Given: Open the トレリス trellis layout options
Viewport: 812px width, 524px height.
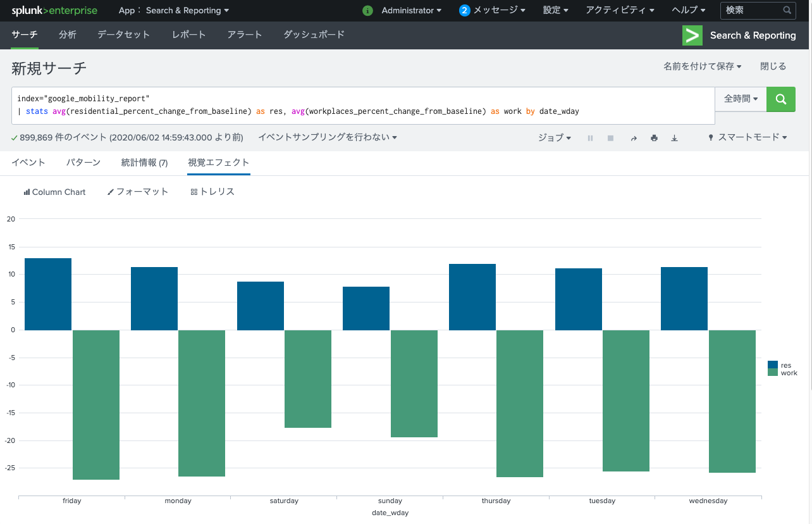Looking at the screenshot, I should click(x=212, y=192).
